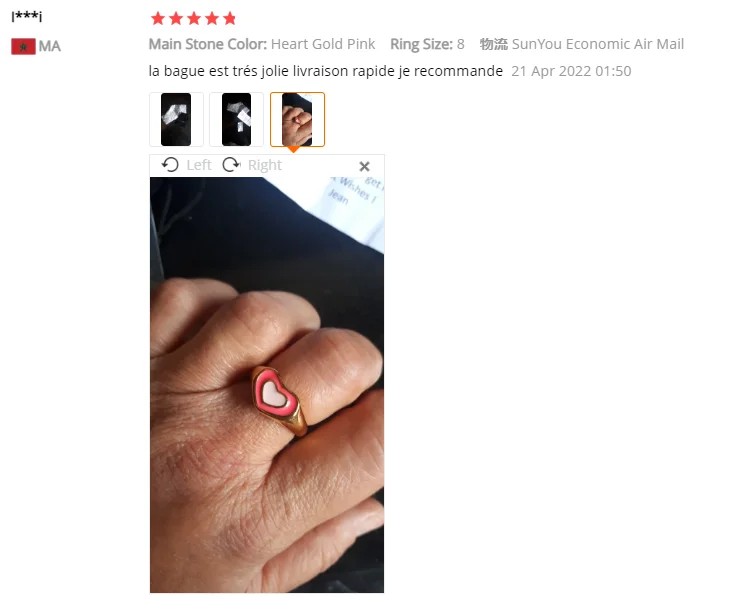
Task: Click the fifth rating star
Action: [229, 19]
